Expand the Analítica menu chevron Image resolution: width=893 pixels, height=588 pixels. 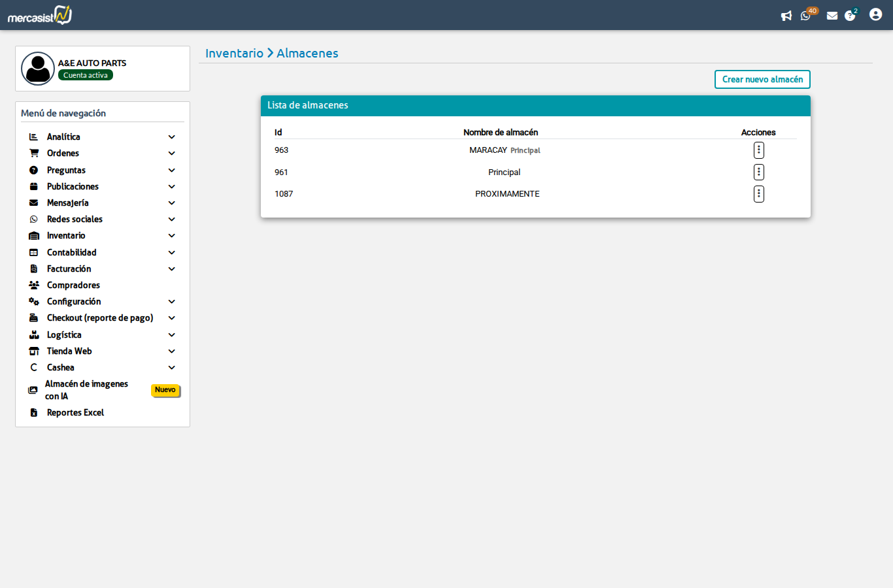[171, 137]
